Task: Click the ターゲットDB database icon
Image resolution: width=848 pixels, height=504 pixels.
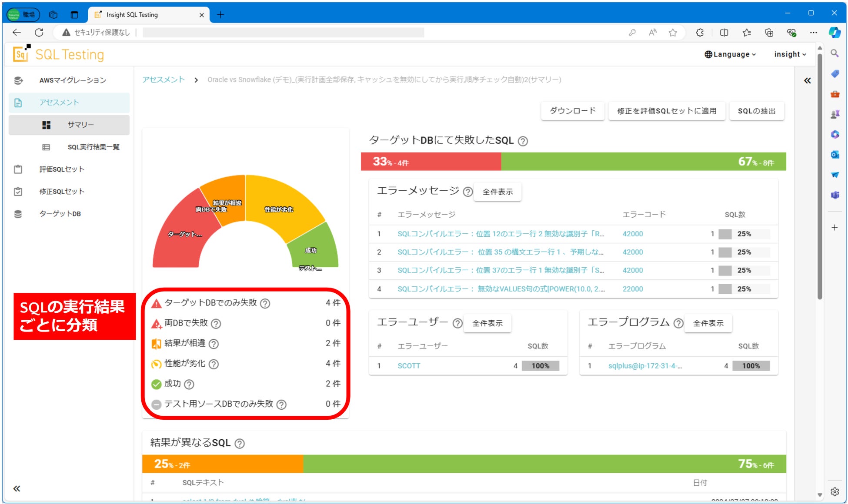Action: [18, 214]
